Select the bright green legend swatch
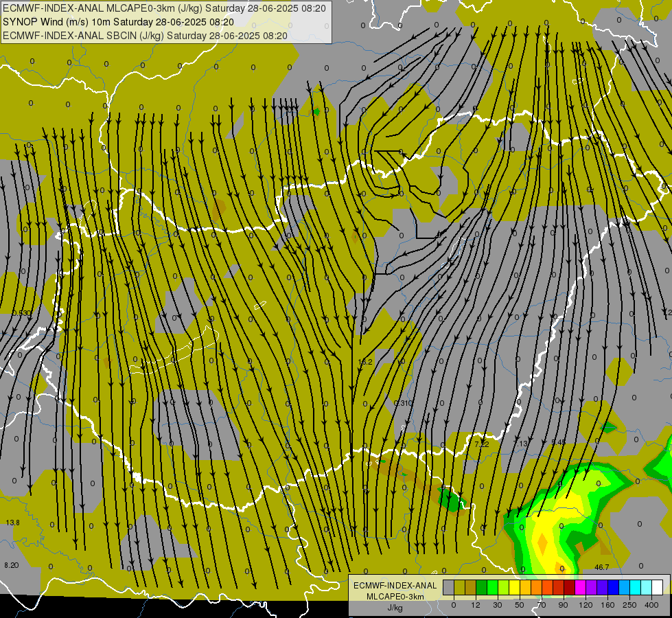The width and height of the screenshot is (672, 618). click(493, 587)
